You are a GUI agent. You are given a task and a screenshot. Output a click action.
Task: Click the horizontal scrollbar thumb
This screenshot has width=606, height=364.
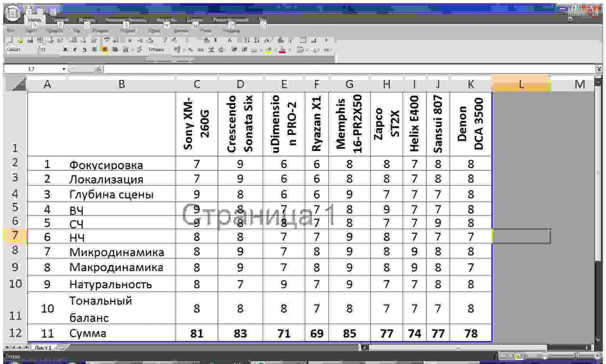(458, 347)
